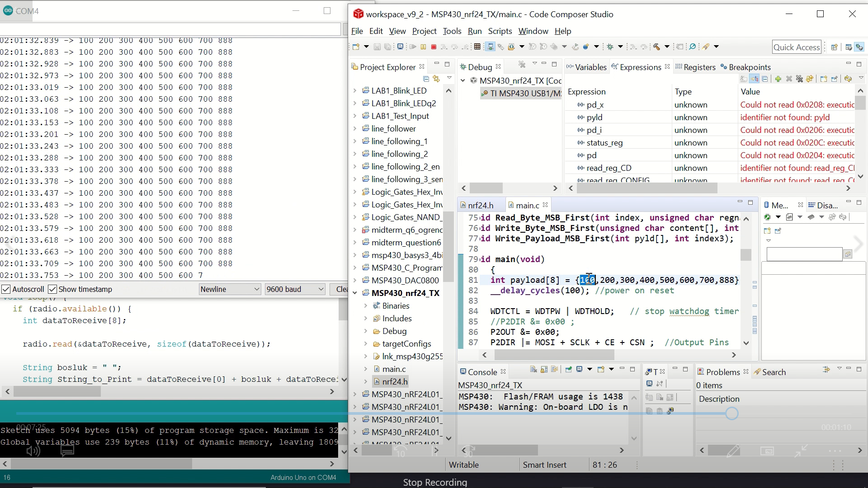The image size is (868, 488).
Task: Expand the Includes folder
Action: pyautogui.click(x=366, y=319)
